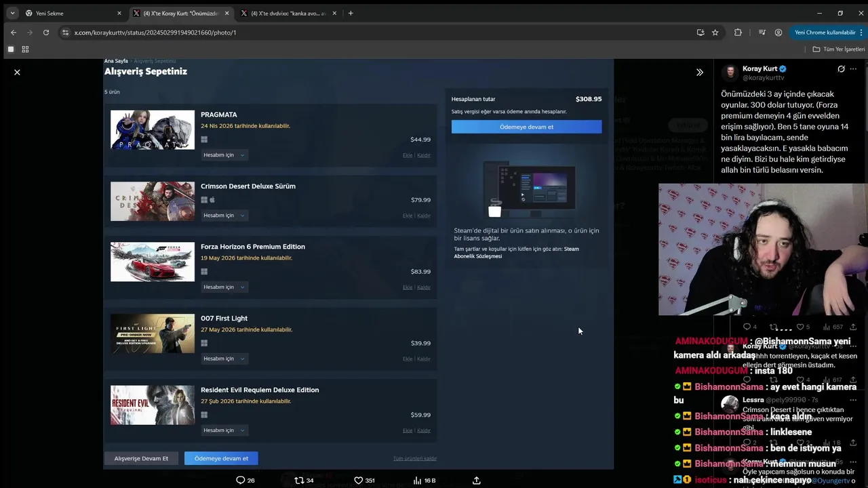The image size is (868, 488).
Task: Click the install app icon in address bar
Action: coord(701,32)
